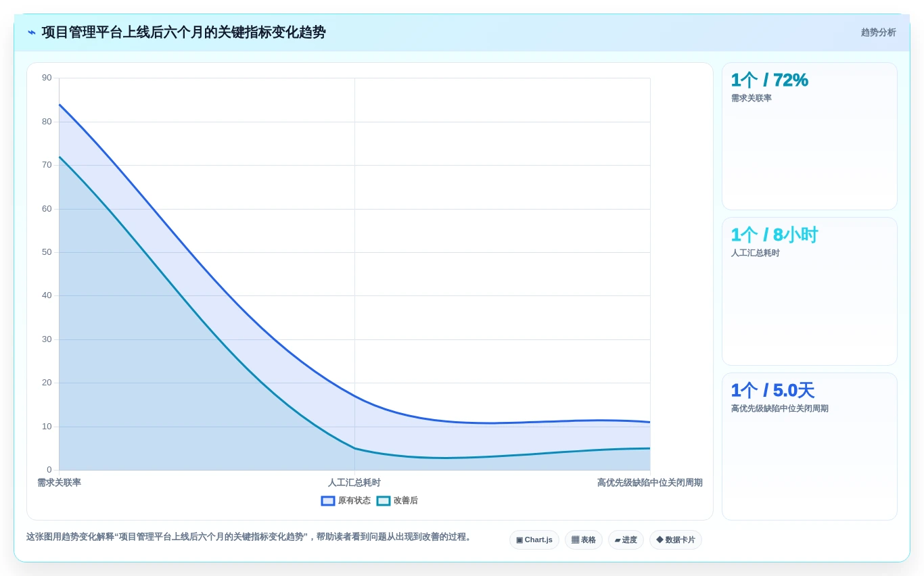Click the 原有状态 legend label
Image resolution: width=924 pixels, height=576 pixels.
click(x=354, y=501)
